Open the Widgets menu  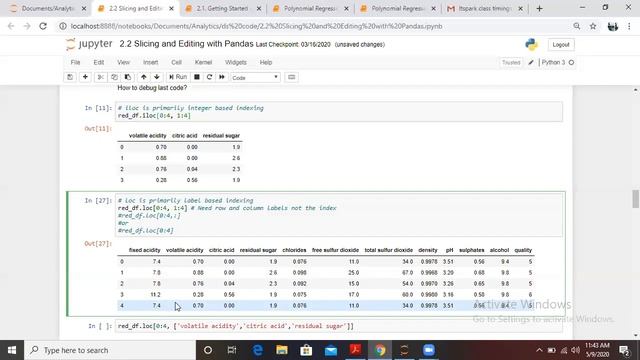pyautogui.click(x=236, y=62)
